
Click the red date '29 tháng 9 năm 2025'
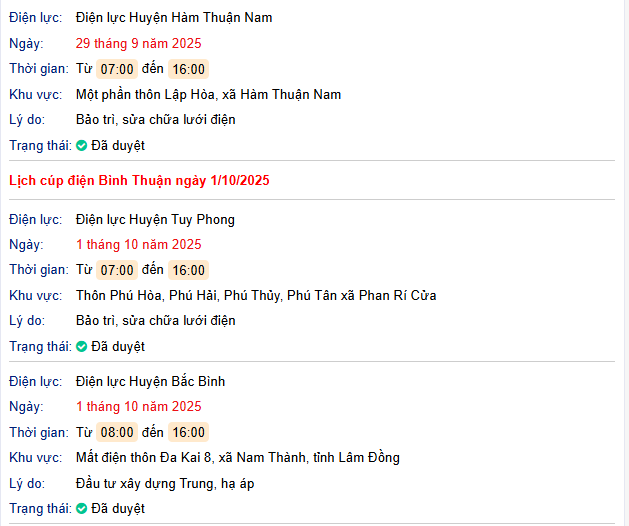pos(139,43)
